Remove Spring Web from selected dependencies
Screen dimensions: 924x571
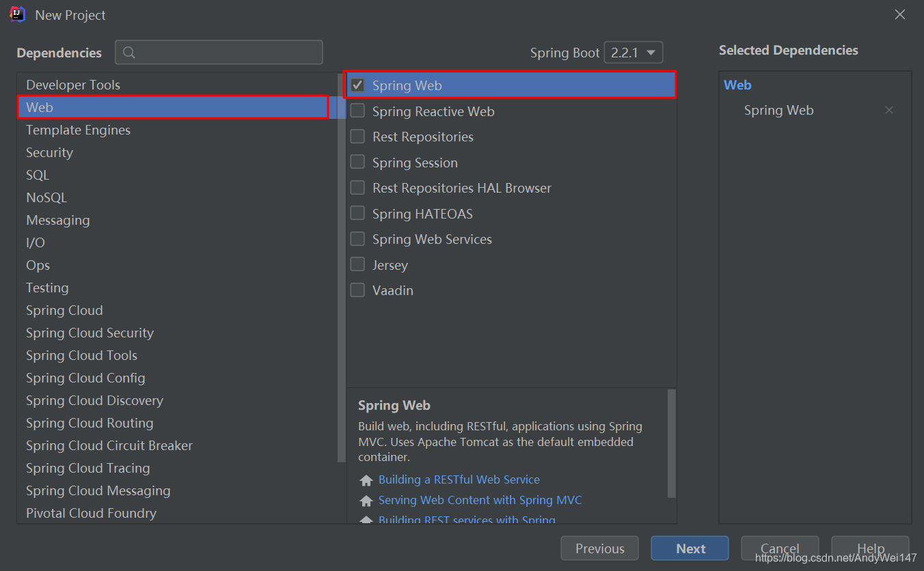888,110
